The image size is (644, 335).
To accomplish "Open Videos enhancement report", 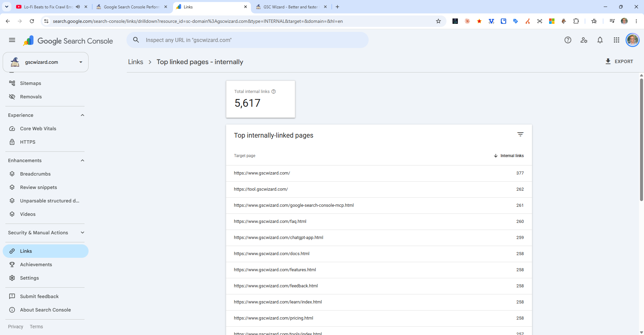I will tap(46, 214).
